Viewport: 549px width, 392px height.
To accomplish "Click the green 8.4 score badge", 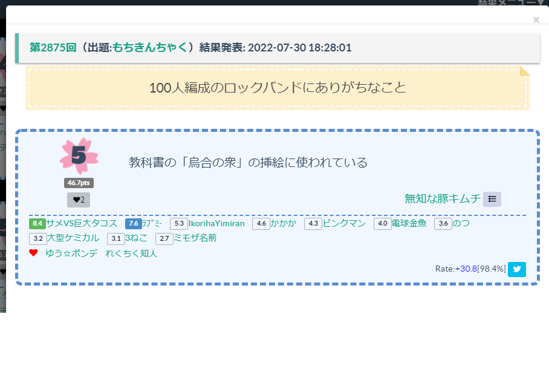I will pos(37,223).
